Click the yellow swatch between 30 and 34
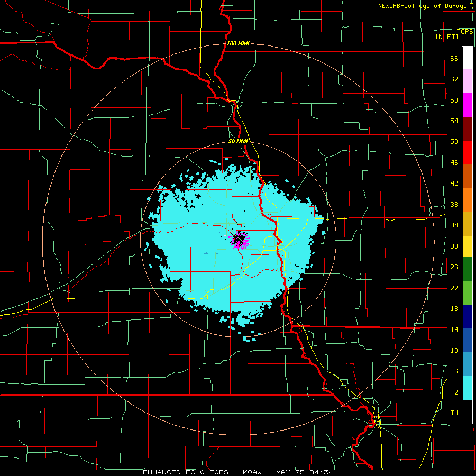This screenshot has width=476, height=476. (467, 246)
